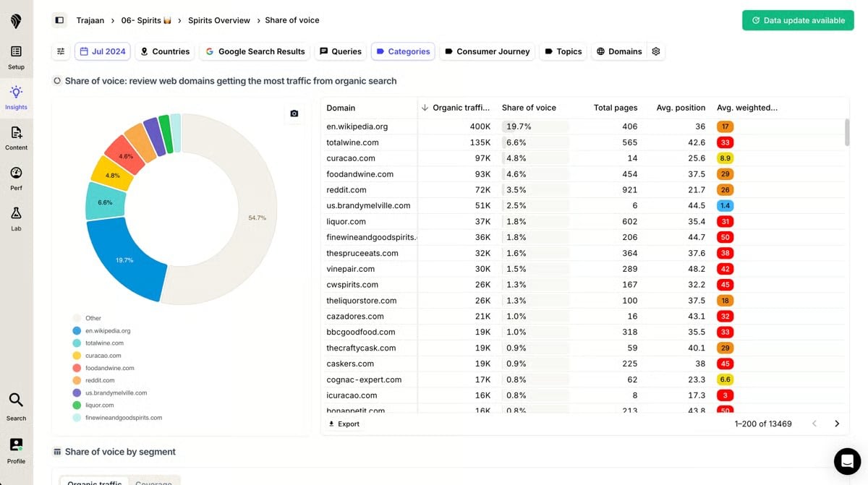Toggle the sidebar panel icon beside Trajaan
Viewport: 868px width, 485px height.
(59, 20)
